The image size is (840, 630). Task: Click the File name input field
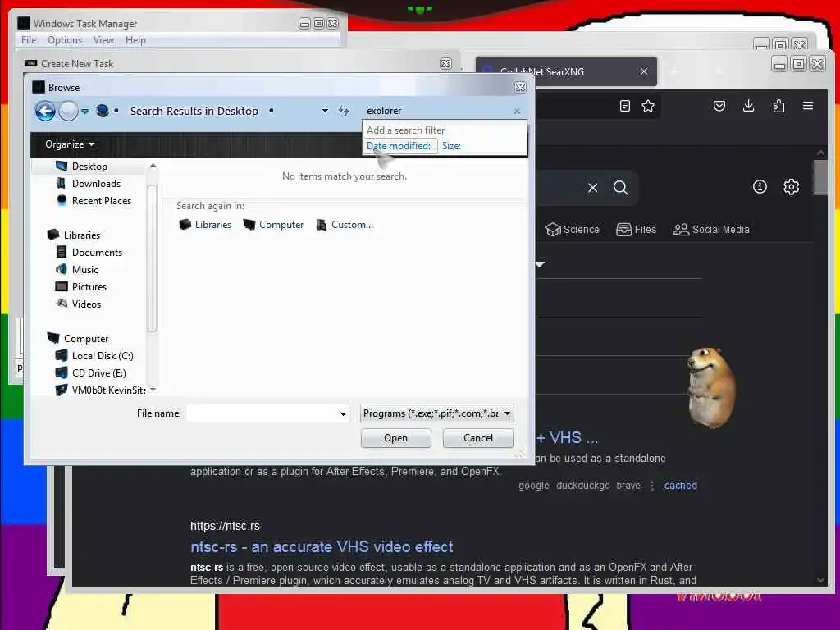pos(262,413)
